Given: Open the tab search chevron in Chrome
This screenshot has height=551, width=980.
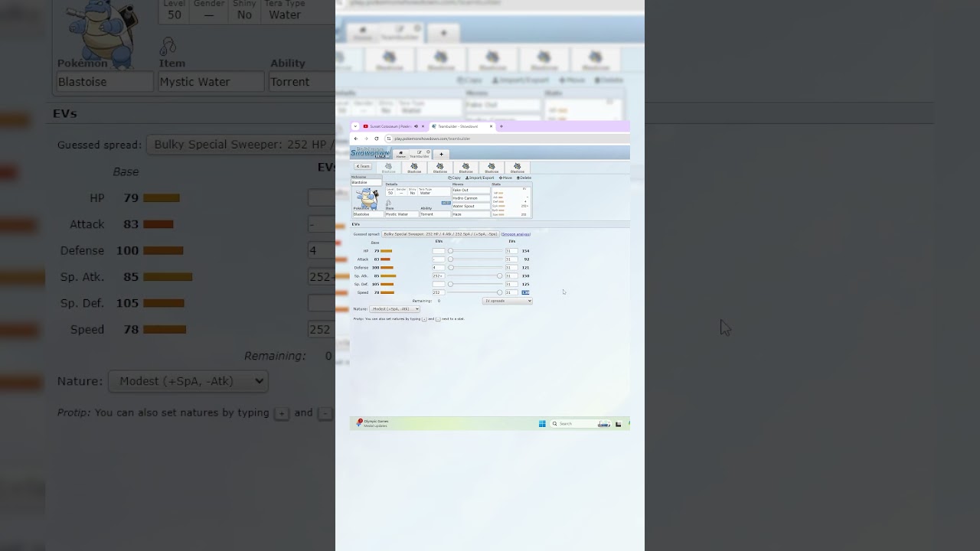Looking at the screenshot, I should tap(355, 126).
